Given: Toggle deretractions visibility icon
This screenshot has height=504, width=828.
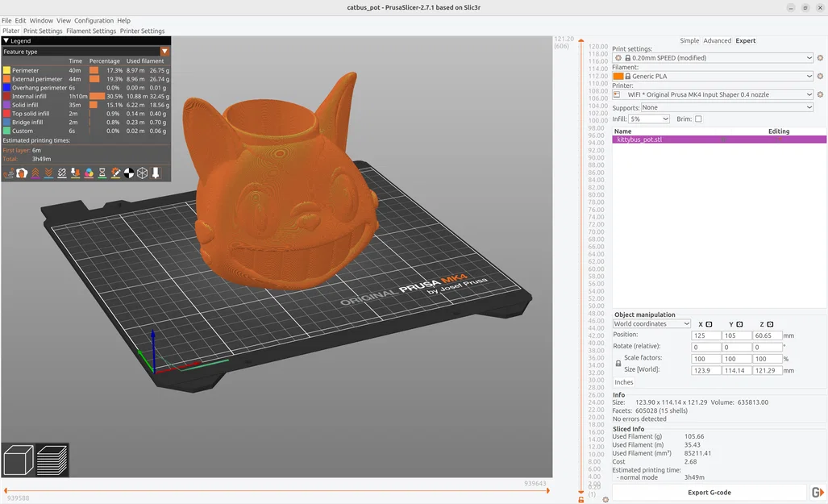Looking at the screenshot, I should coord(48,173).
